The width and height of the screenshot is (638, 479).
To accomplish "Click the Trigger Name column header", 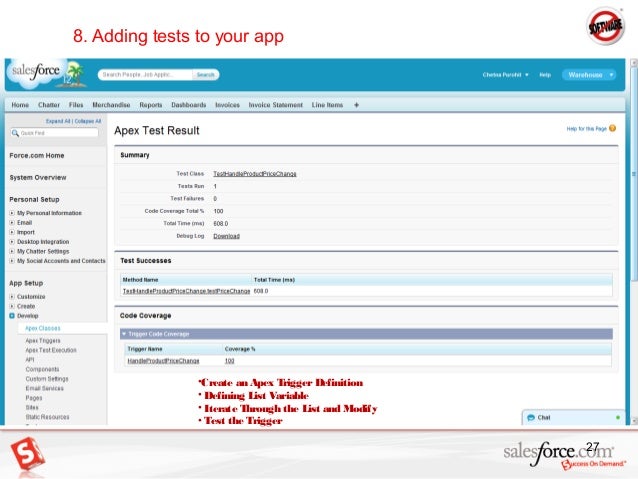I will (145, 349).
